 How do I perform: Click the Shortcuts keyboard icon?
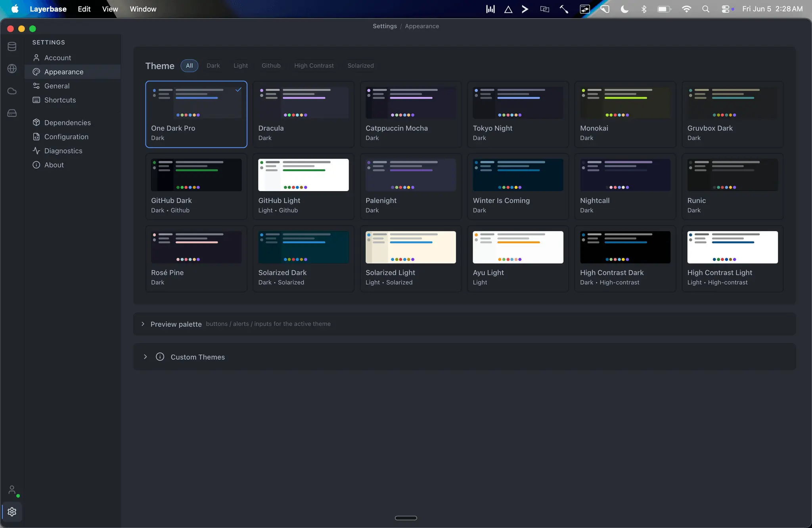(36, 100)
